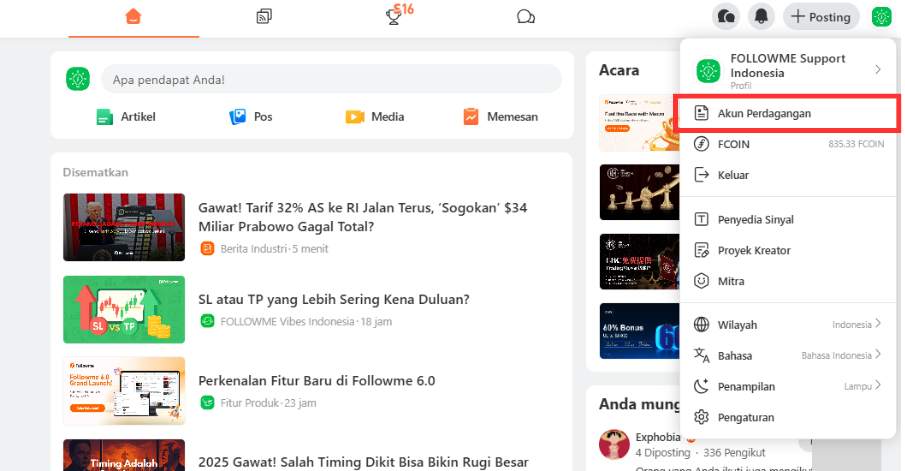Open '2025 Gawat! Salah Timing' article
Image resolution: width=905 pixels, height=471 pixels.
pos(363,462)
